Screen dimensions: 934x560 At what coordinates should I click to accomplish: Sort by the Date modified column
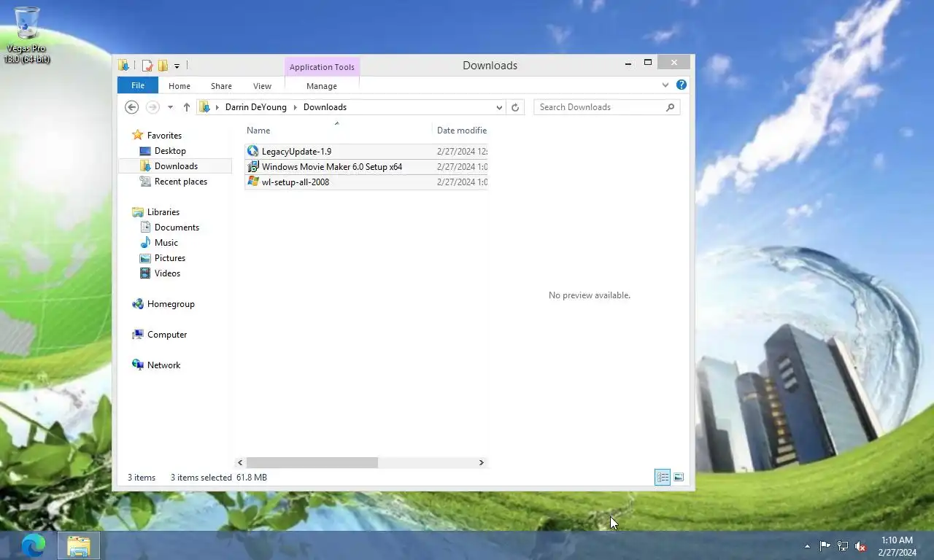tap(461, 131)
